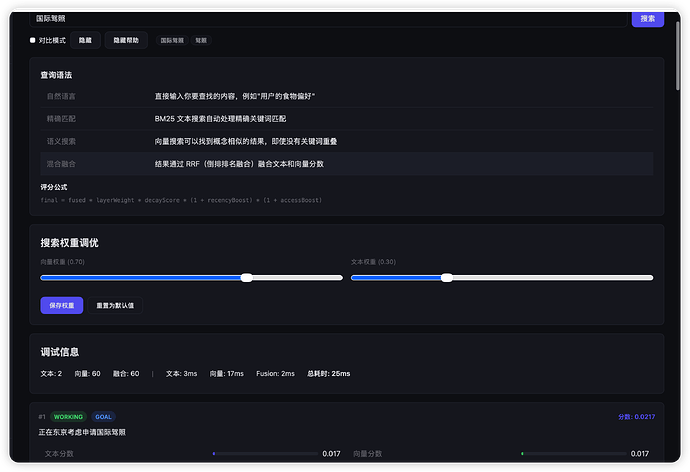Select the 驾照 query chip
690x472 pixels.
[201, 40]
